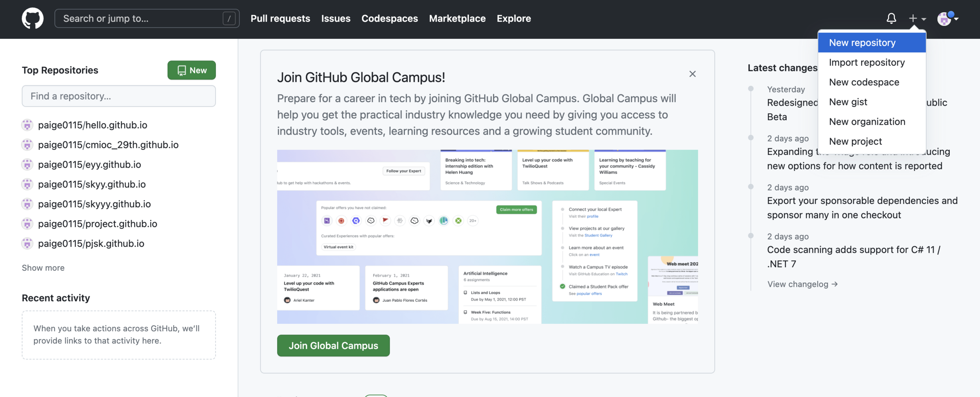Choose New organization

coord(872,121)
